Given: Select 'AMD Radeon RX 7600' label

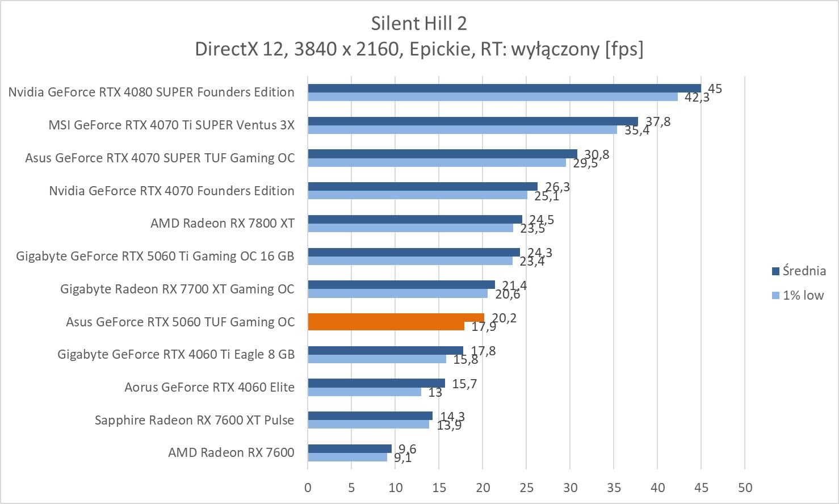Looking at the screenshot, I should coord(231,452).
